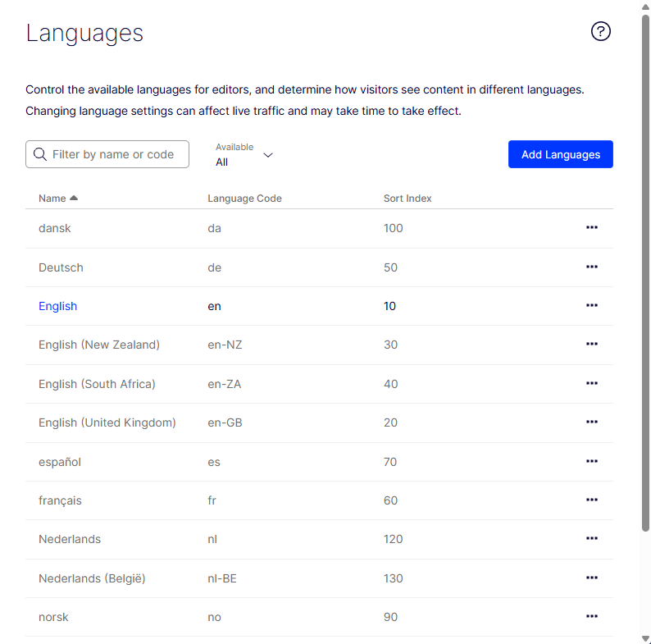Click the vertical scrollbar thumb
Viewport: 651px width, 644px height.
(x=645, y=273)
